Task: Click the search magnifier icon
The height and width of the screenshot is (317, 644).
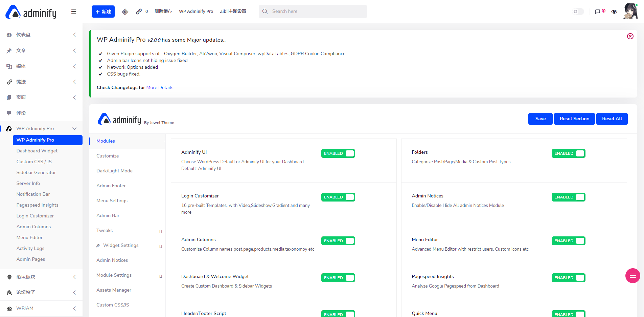Action: pos(265,12)
